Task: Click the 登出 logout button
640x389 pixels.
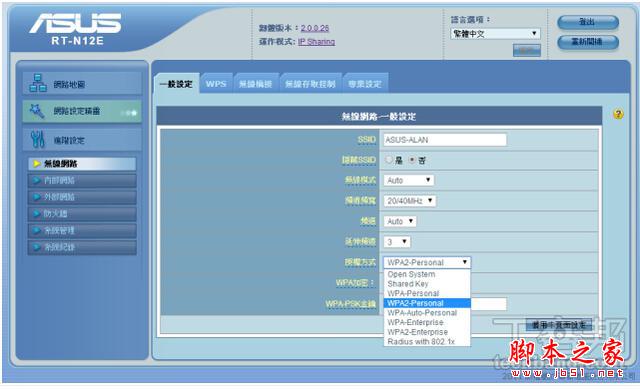Action: click(588, 22)
